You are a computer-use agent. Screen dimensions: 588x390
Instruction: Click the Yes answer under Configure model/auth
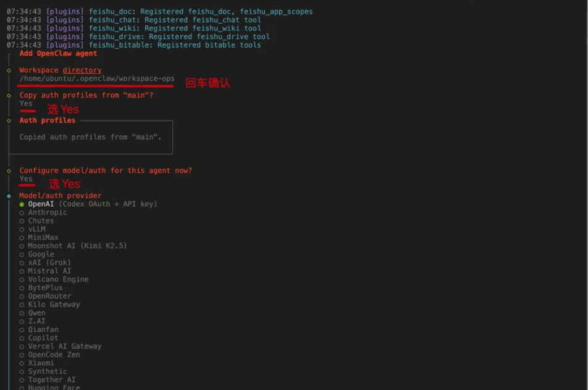click(26, 179)
